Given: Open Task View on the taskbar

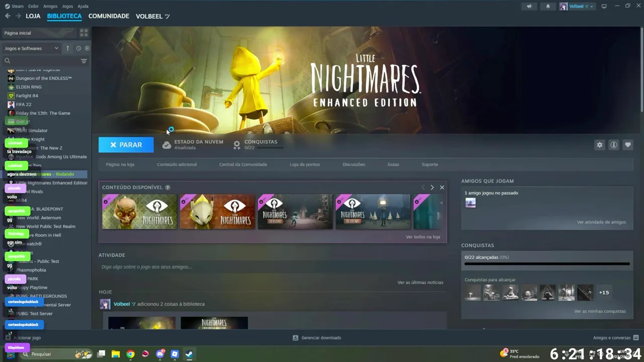Looking at the screenshot, I should (x=101, y=354).
